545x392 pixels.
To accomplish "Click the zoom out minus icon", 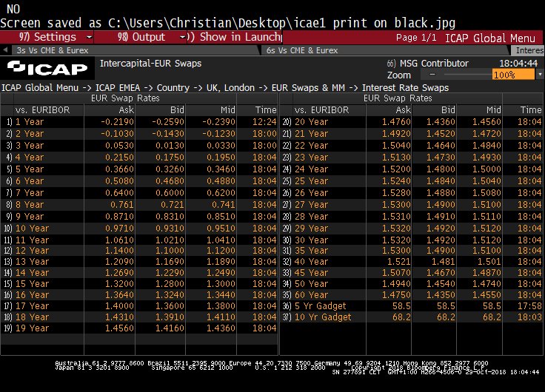I will [x=432, y=74].
